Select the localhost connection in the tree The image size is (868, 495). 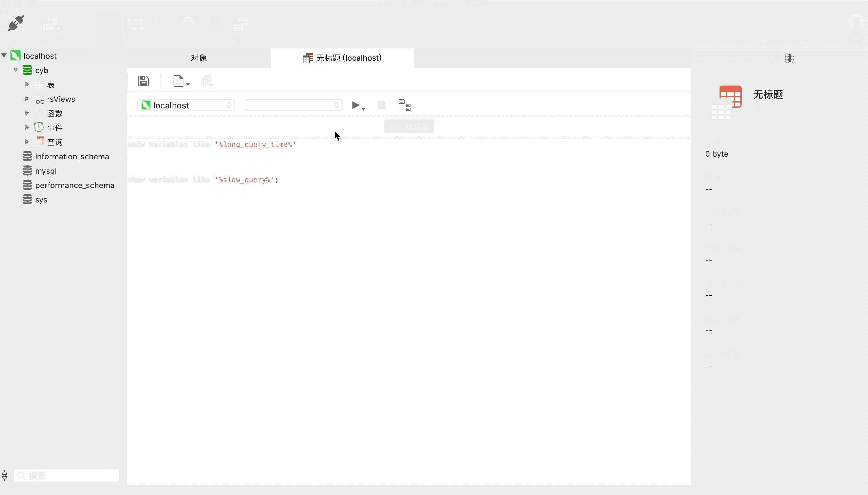click(x=40, y=56)
